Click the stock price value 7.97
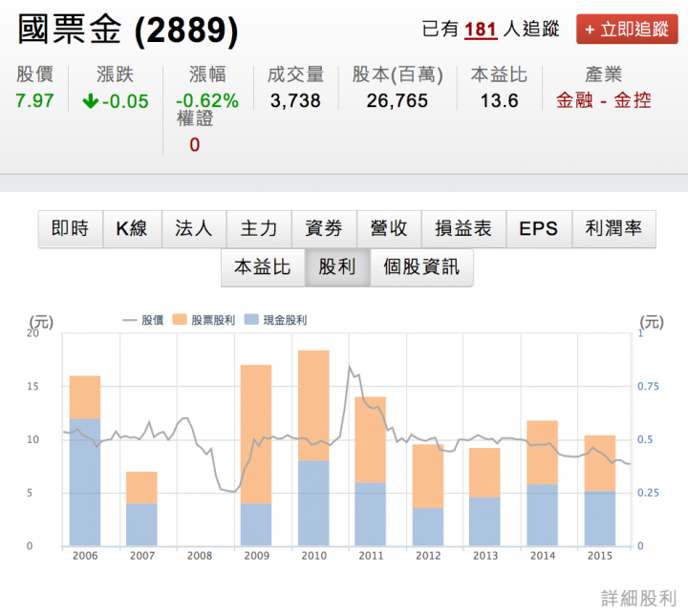The image size is (688, 616). click(34, 101)
